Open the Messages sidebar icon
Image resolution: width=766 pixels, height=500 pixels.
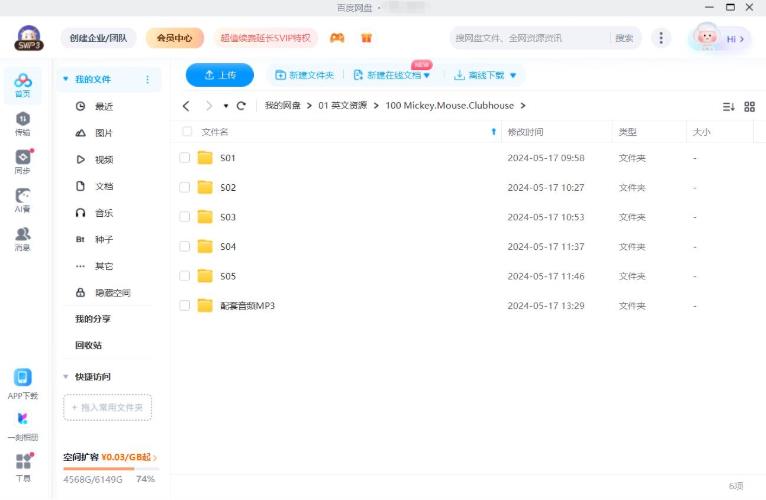pos(22,239)
